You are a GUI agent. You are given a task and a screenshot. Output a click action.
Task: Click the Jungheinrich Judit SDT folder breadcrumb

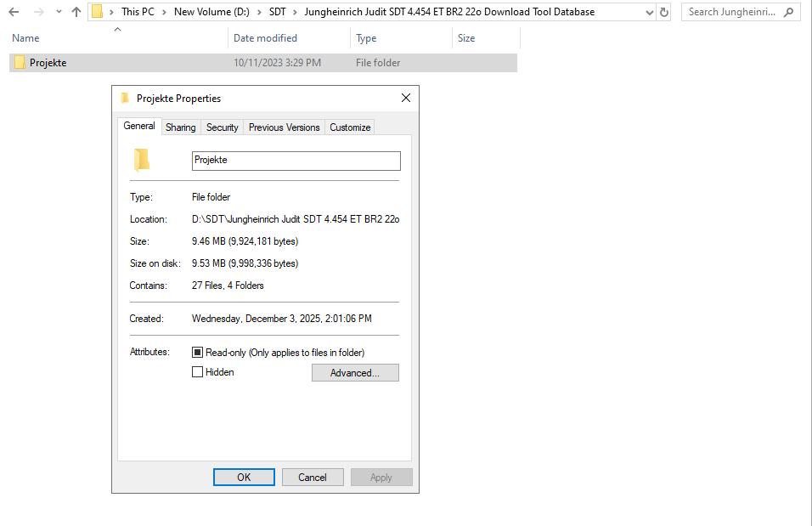point(449,12)
